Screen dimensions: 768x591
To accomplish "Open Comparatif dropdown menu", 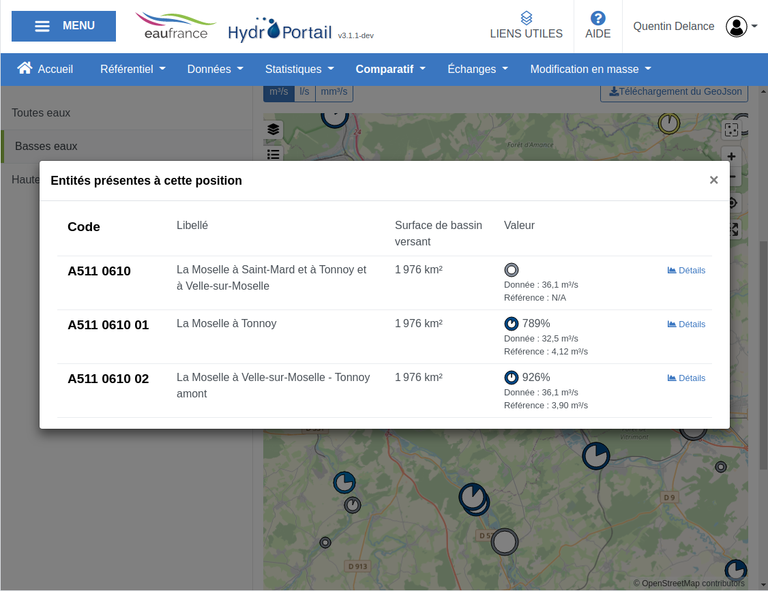I will pyautogui.click(x=390, y=69).
